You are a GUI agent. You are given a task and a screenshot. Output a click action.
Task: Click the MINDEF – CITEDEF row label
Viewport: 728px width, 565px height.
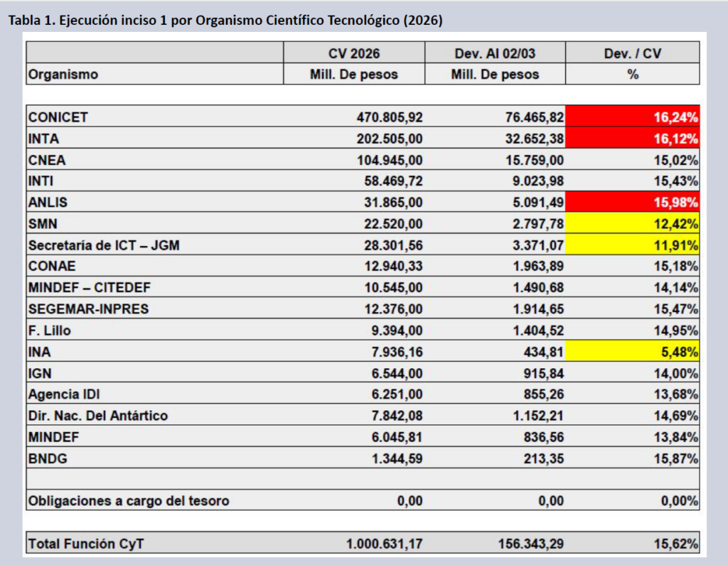coord(90,287)
